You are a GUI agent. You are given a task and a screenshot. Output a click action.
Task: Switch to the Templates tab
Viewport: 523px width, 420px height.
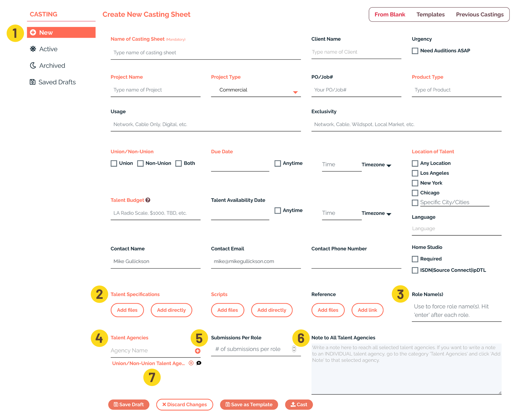pyautogui.click(x=430, y=15)
